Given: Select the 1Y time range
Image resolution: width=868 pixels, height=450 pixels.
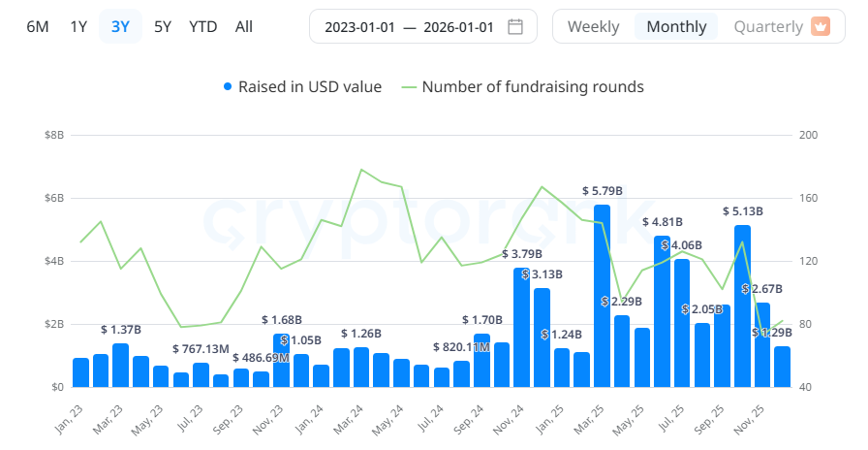Looking at the screenshot, I should (78, 26).
